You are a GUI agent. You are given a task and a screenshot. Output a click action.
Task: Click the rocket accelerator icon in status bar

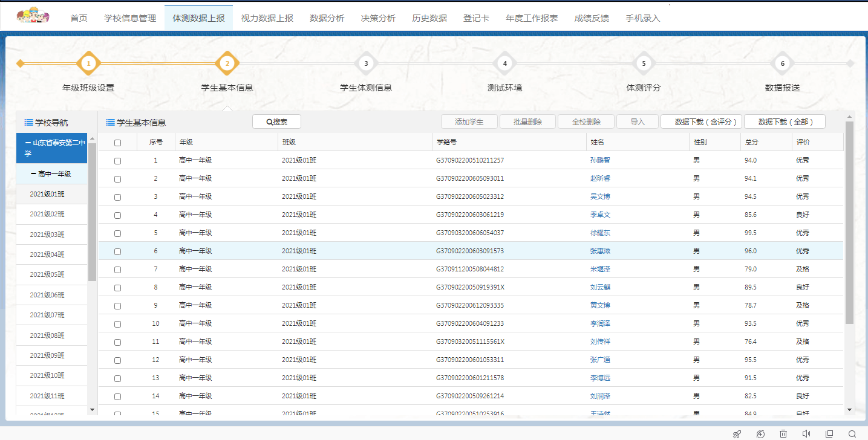pyautogui.click(x=737, y=434)
